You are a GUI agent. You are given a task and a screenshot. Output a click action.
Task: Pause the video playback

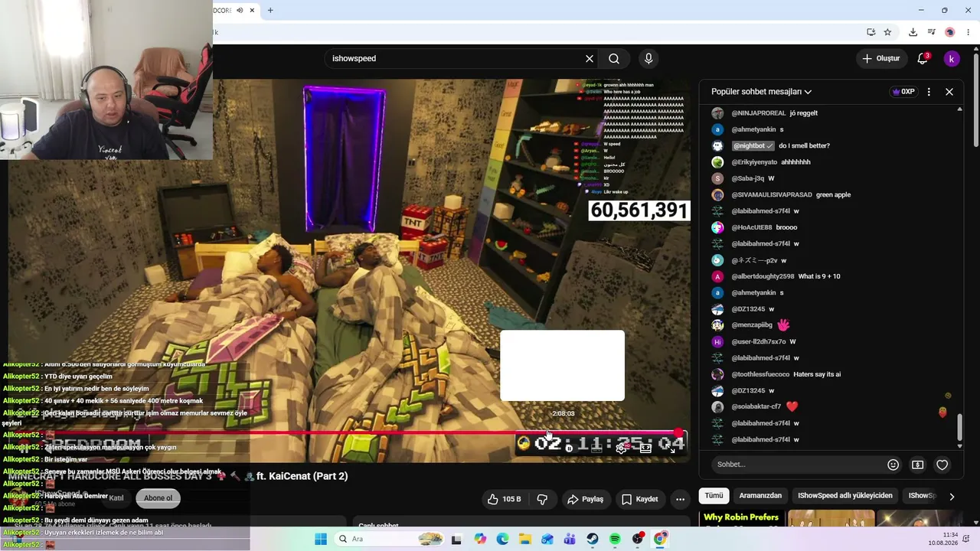tap(24, 448)
